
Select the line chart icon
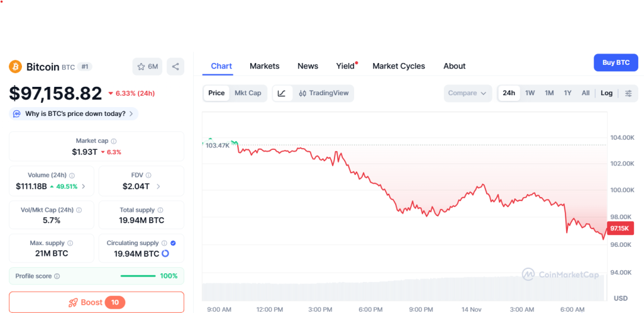(282, 93)
